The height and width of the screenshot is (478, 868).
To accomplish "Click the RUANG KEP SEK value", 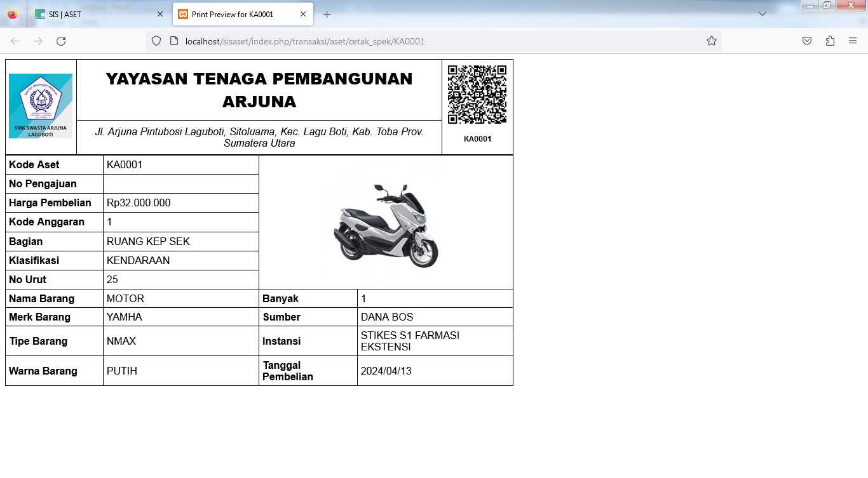I will tap(148, 242).
